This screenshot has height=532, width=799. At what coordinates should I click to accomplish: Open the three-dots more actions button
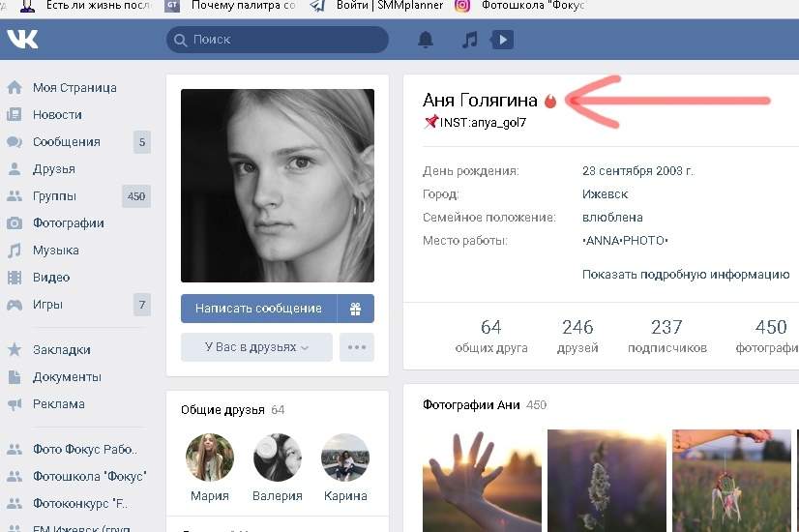357,347
